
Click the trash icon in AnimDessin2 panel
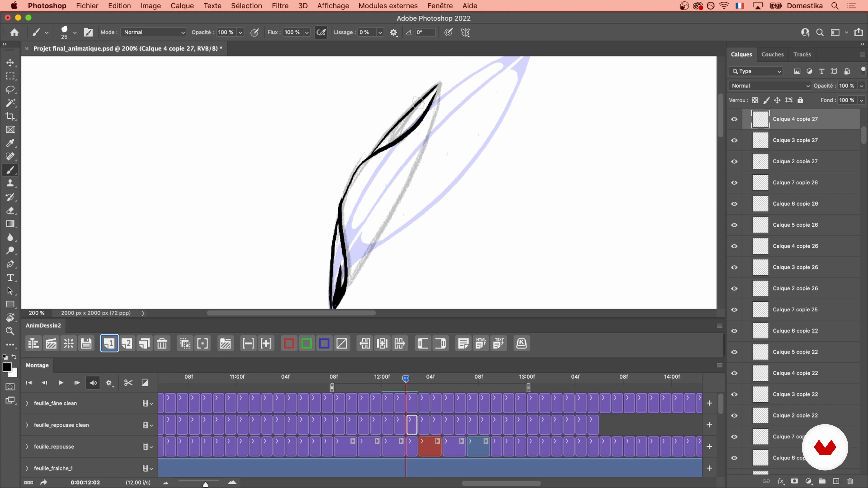coord(162,343)
